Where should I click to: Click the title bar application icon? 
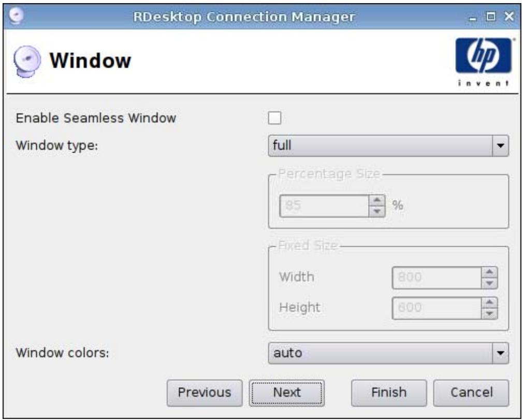17,16
